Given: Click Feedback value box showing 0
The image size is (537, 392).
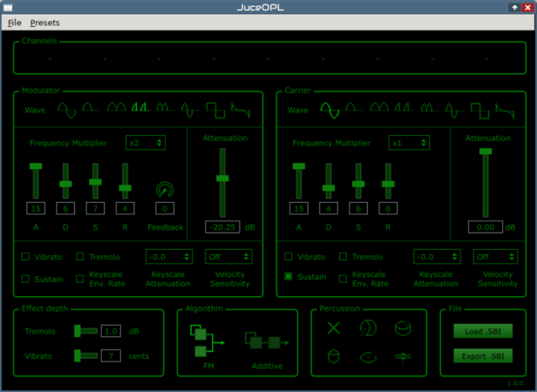Looking at the screenshot, I should [165, 208].
